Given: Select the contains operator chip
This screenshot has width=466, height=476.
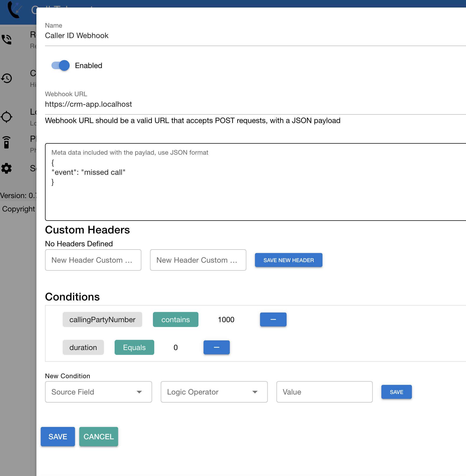Looking at the screenshot, I should (175, 319).
